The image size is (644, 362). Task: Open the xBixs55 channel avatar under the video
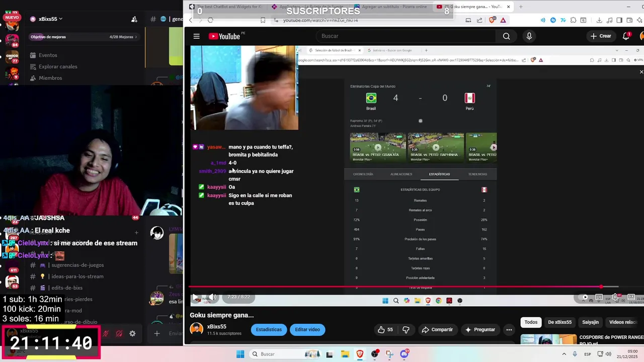click(x=197, y=329)
